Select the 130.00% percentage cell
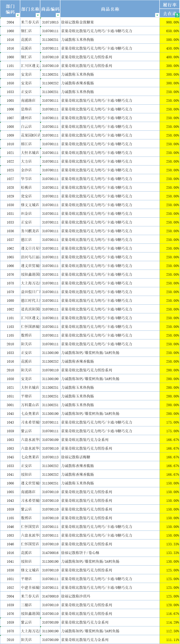 tap(169, 561)
